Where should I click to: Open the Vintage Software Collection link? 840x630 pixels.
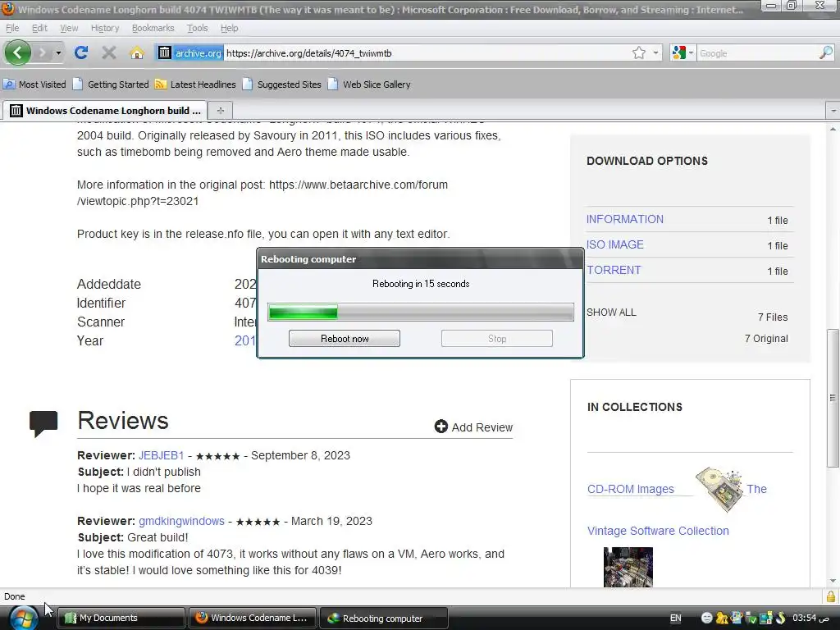(x=658, y=531)
